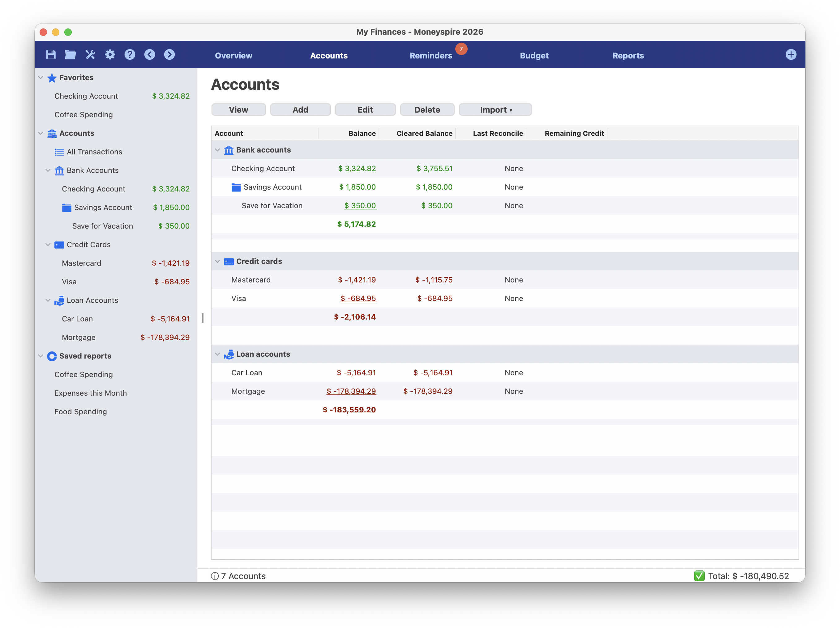Click the Edit button
Viewport: 840px width, 628px height.
tap(365, 110)
